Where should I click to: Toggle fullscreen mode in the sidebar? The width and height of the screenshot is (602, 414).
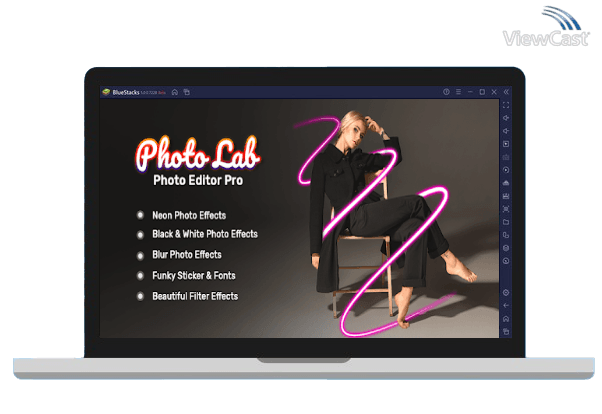click(506, 105)
